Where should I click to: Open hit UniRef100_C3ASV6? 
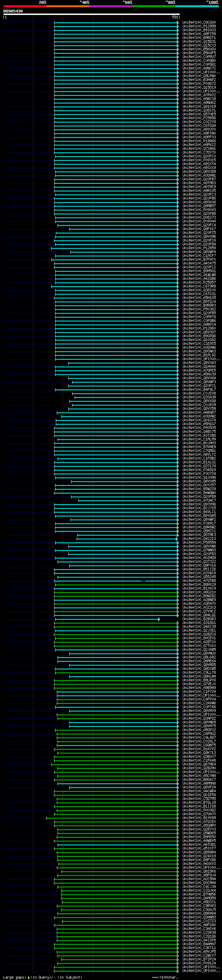point(199,929)
